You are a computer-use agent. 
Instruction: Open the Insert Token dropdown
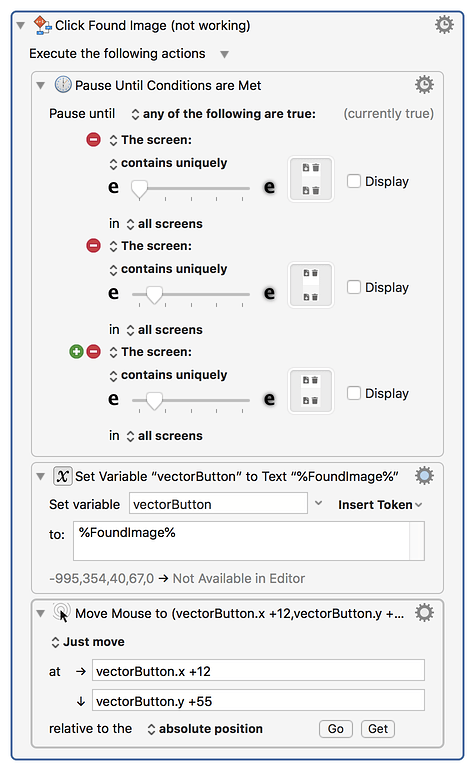tap(380, 504)
